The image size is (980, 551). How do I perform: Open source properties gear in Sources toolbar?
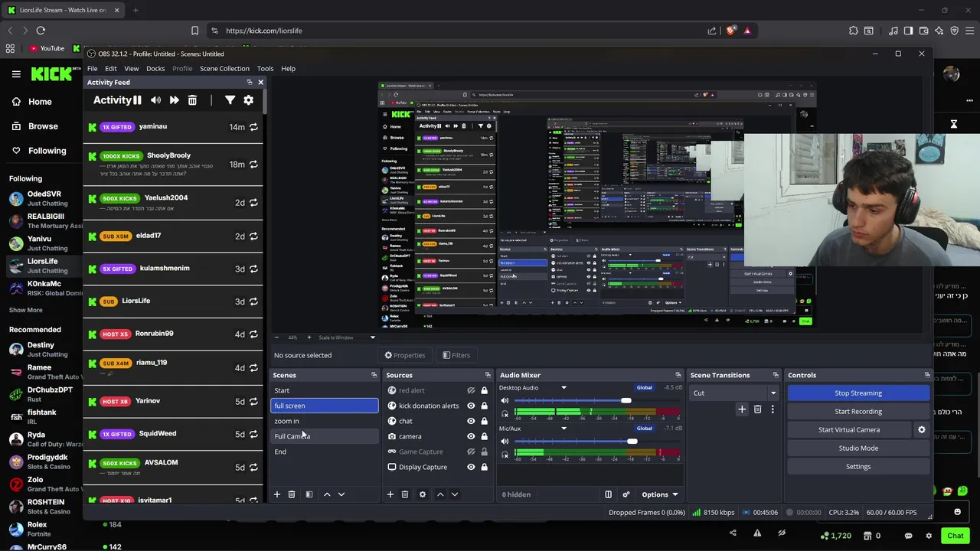[x=423, y=494]
